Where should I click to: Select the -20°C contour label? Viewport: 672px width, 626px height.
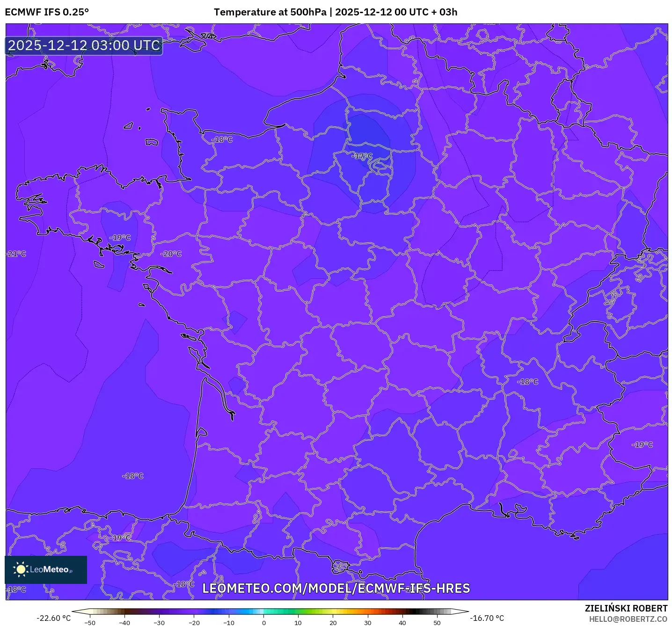pos(170,253)
